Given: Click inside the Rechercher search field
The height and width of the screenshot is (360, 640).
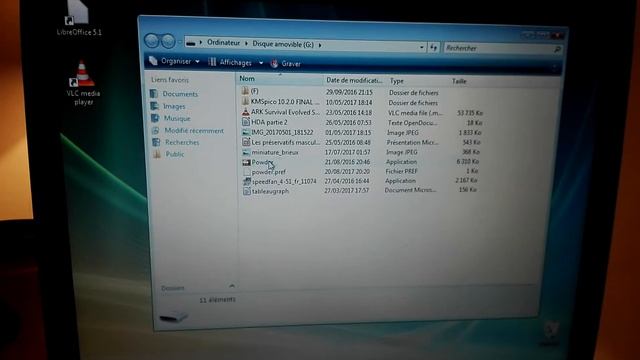Looking at the screenshot, I should pyautogui.click(x=499, y=49).
